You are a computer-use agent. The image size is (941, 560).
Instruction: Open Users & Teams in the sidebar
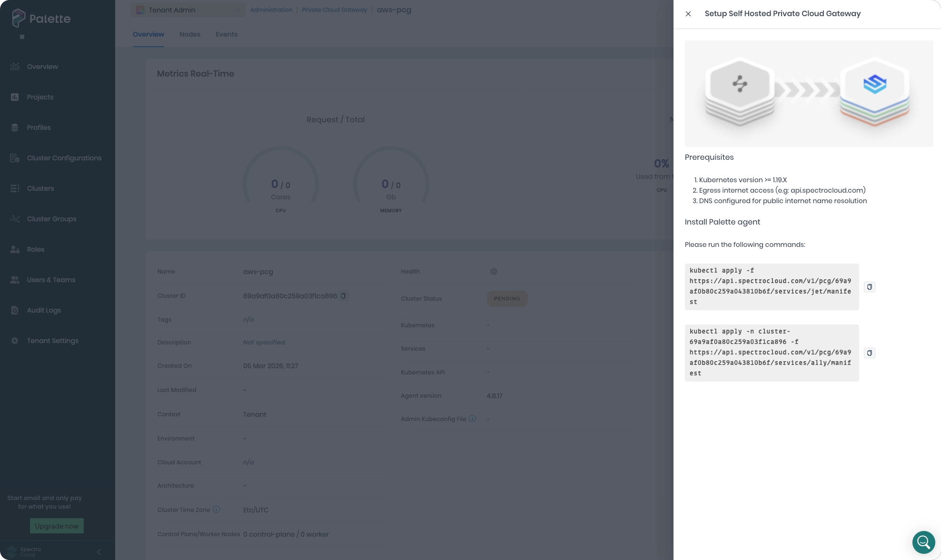pyautogui.click(x=51, y=280)
